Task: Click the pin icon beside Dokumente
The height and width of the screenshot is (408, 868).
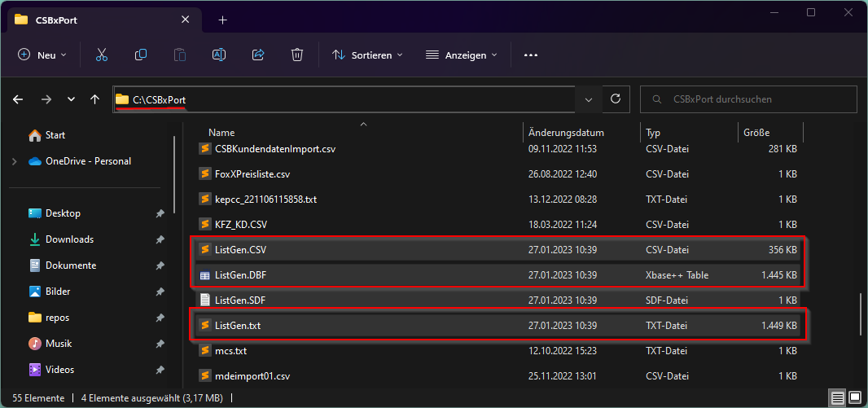Action: (160, 265)
